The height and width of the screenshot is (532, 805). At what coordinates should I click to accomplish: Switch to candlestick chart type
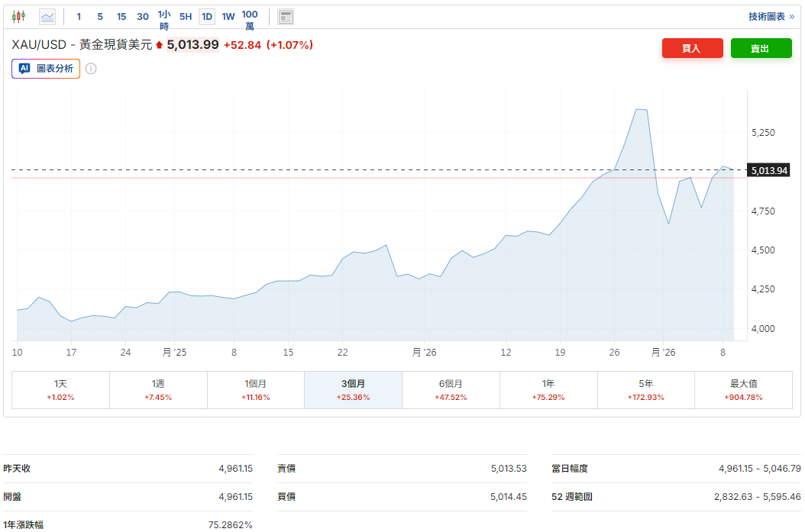pos(18,17)
